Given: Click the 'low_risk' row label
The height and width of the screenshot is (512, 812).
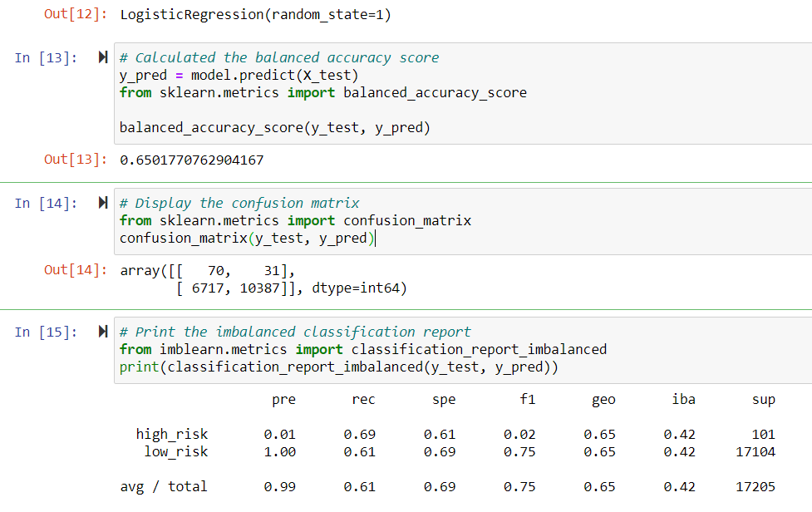Looking at the screenshot, I should 176,451.
